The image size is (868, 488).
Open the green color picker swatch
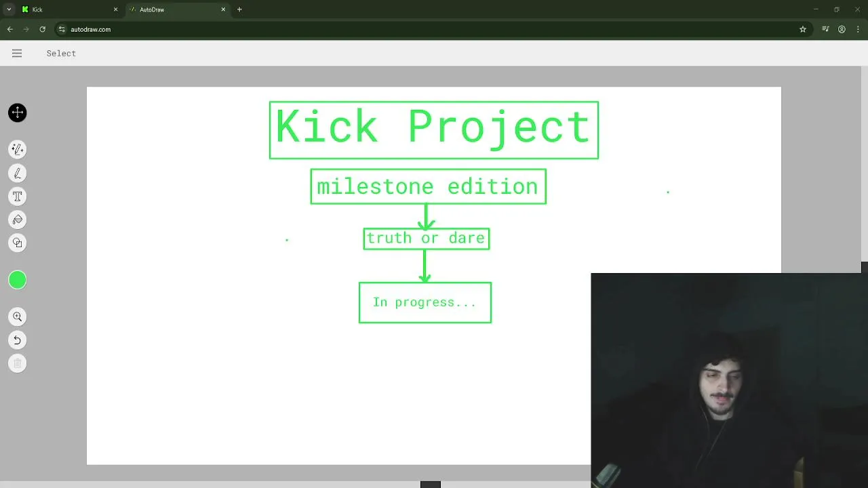(18, 280)
